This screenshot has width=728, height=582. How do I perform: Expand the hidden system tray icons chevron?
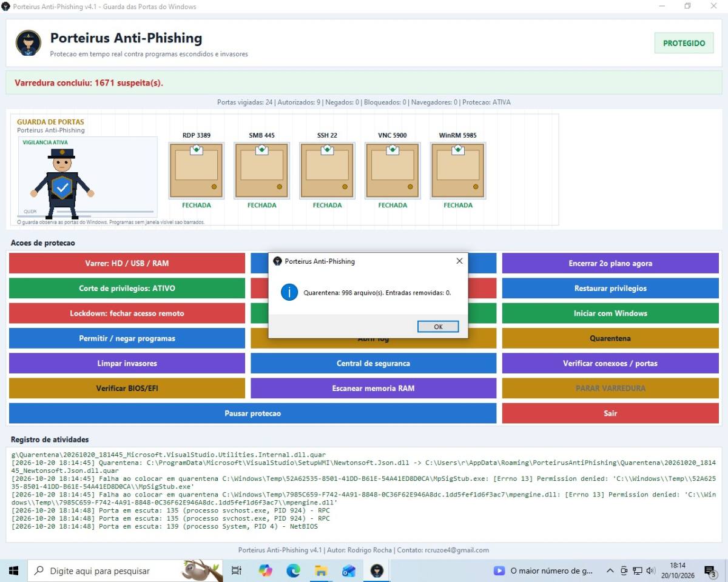pos(610,570)
